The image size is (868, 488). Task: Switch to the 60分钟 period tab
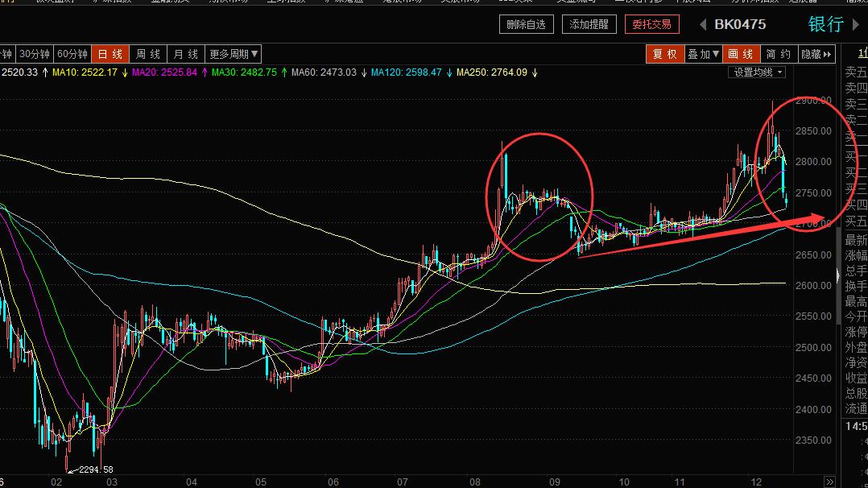pos(72,54)
